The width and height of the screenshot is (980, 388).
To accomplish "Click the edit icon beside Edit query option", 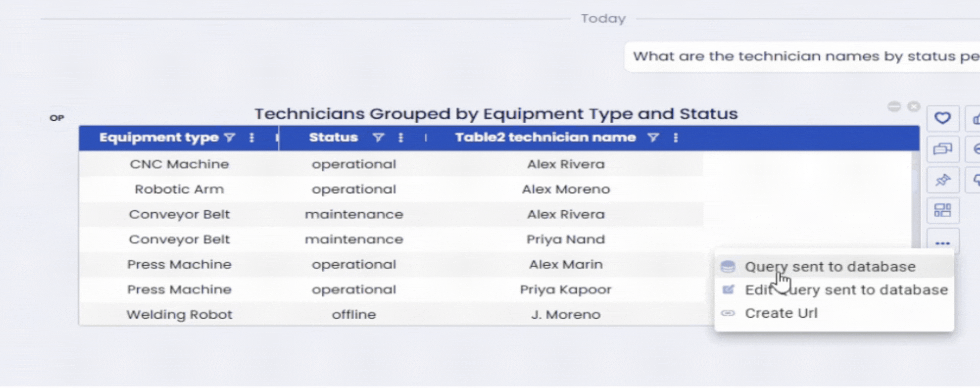I will pos(728,290).
